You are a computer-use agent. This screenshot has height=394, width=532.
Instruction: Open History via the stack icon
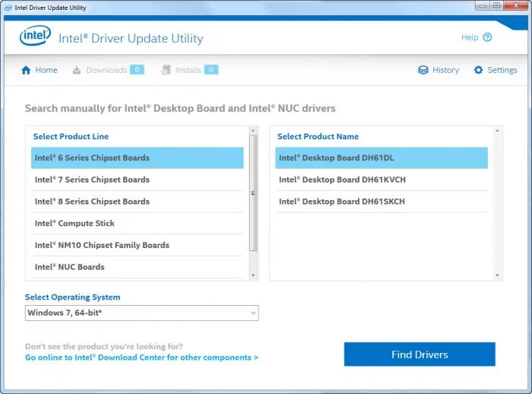423,70
